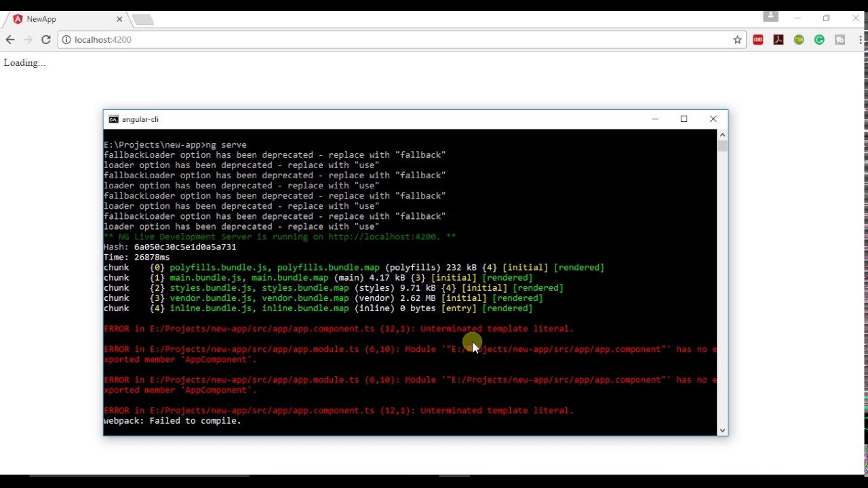This screenshot has height=488, width=868.
Task: Click the browser back arrow
Action: 10,40
